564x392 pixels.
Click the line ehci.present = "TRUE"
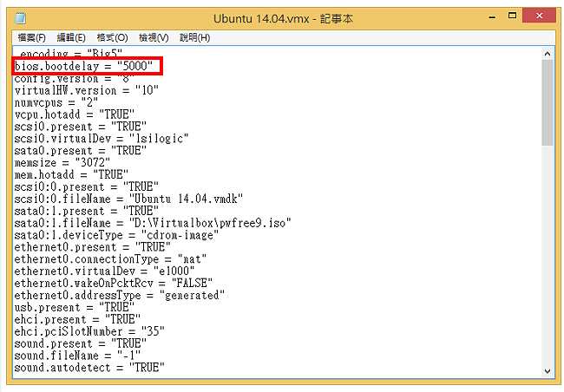[x=77, y=319]
